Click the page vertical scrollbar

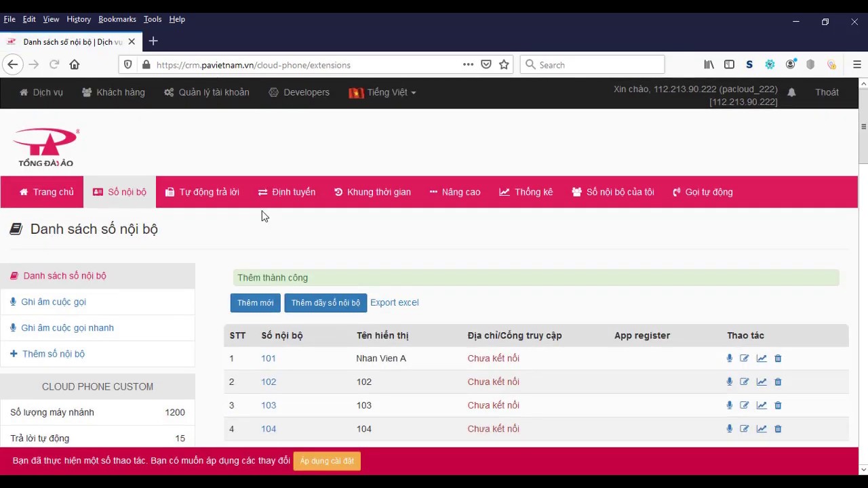pyautogui.click(x=863, y=271)
